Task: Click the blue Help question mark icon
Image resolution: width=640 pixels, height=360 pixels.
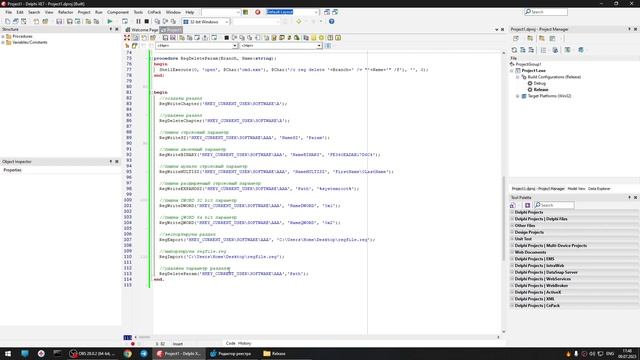Action: [331, 21]
